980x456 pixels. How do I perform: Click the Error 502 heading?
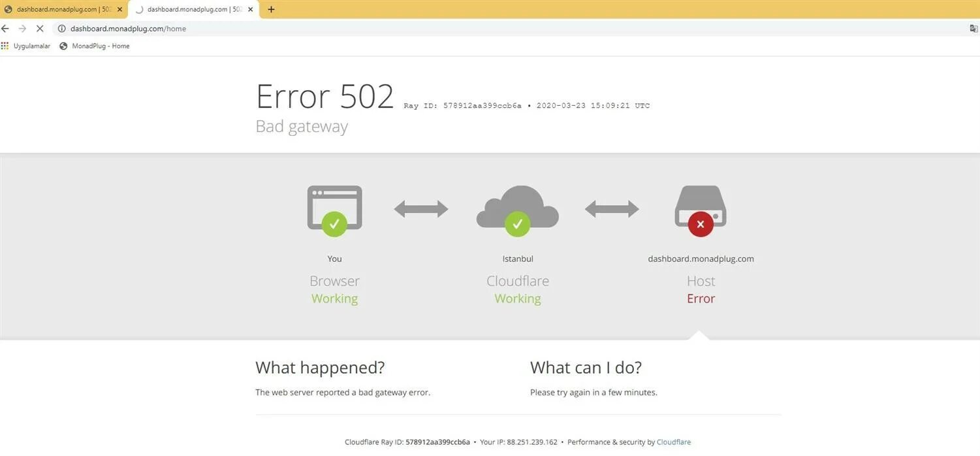click(x=324, y=96)
